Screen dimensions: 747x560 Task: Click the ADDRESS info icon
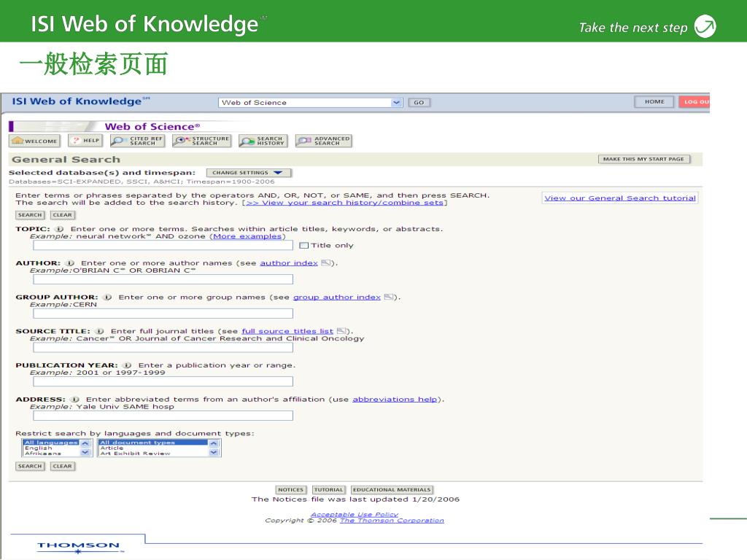click(75, 399)
